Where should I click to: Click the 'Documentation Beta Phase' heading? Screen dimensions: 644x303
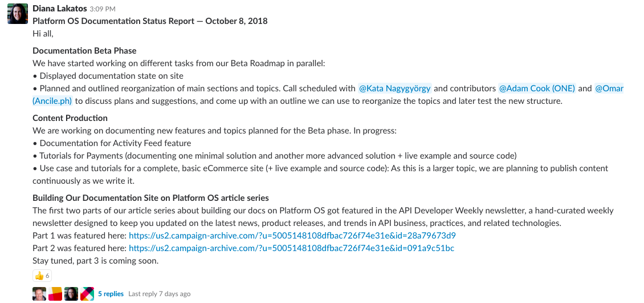[84, 51]
